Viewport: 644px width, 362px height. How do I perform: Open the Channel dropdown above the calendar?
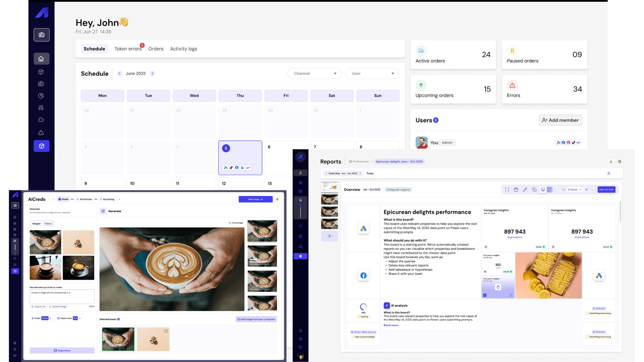click(314, 73)
